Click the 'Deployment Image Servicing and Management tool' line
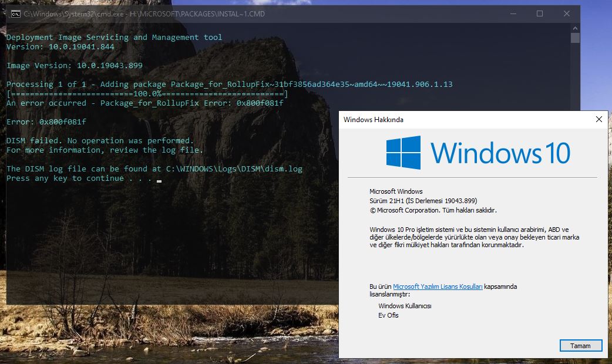Screen dimensions: 612x364 [115, 38]
